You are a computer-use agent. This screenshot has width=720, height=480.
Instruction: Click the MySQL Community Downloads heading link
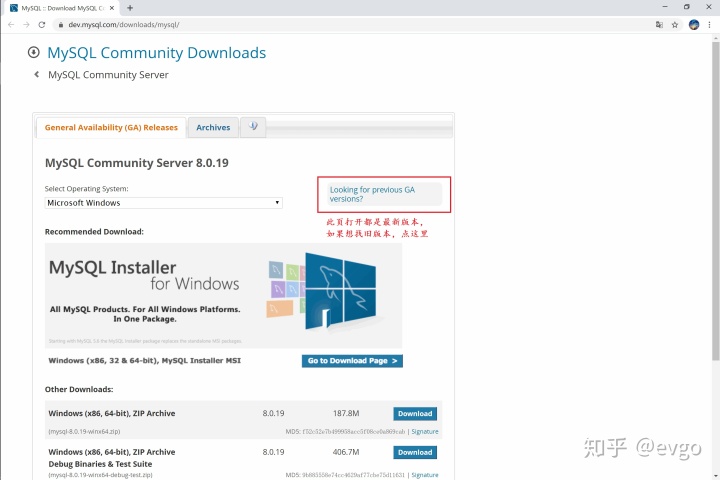(x=157, y=53)
